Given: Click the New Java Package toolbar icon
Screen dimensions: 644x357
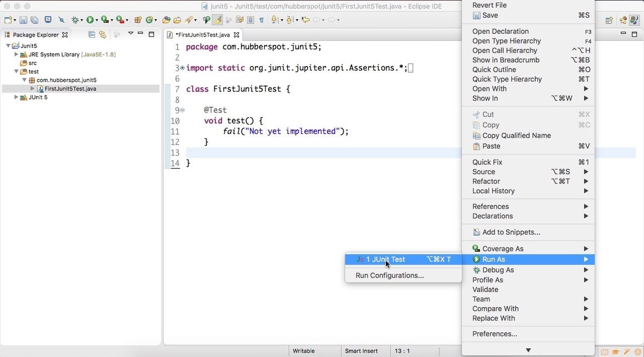Looking at the screenshot, I should click(138, 20).
